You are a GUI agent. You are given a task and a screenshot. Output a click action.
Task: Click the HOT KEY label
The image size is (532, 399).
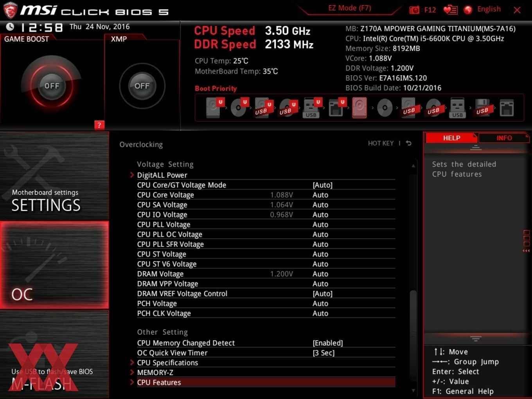[x=381, y=143]
